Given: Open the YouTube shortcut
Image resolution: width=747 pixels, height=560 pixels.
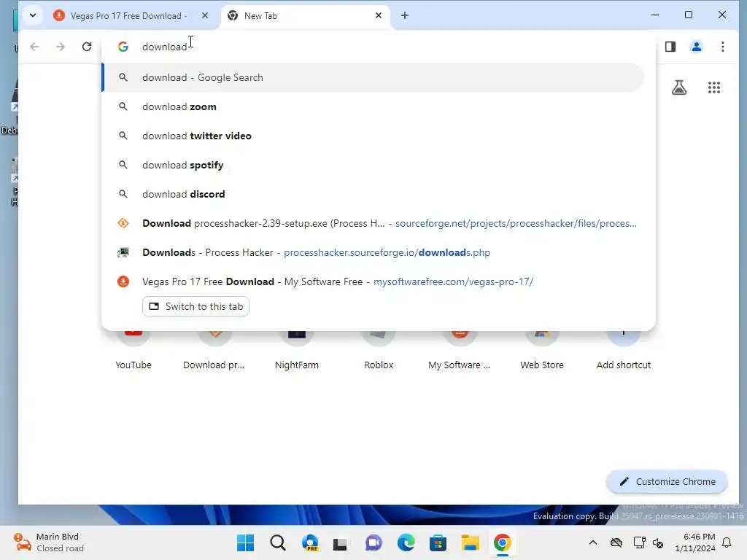Looking at the screenshot, I should click(x=133, y=350).
